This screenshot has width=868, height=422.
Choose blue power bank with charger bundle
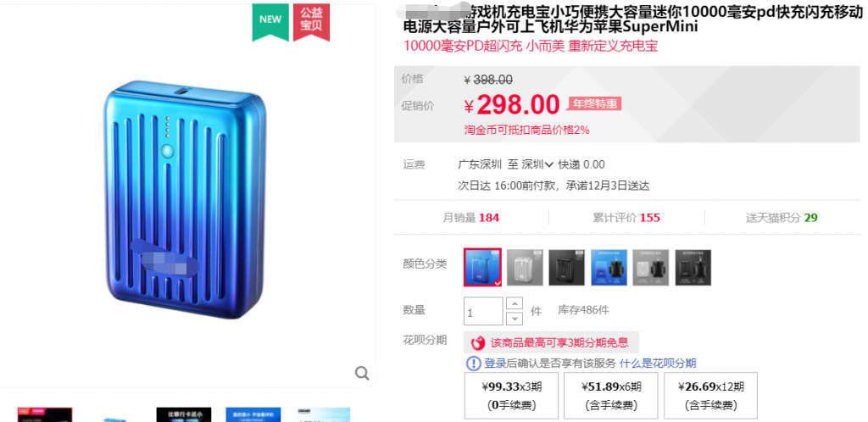[609, 268]
